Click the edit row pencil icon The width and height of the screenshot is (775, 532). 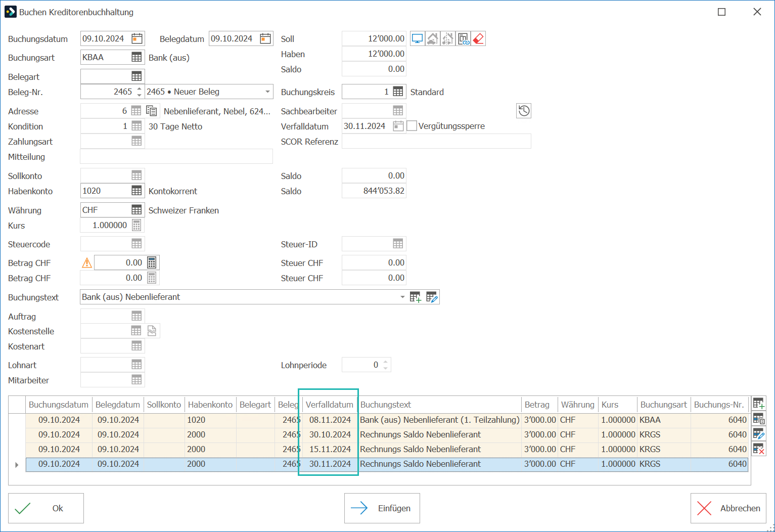(x=759, y=434)
